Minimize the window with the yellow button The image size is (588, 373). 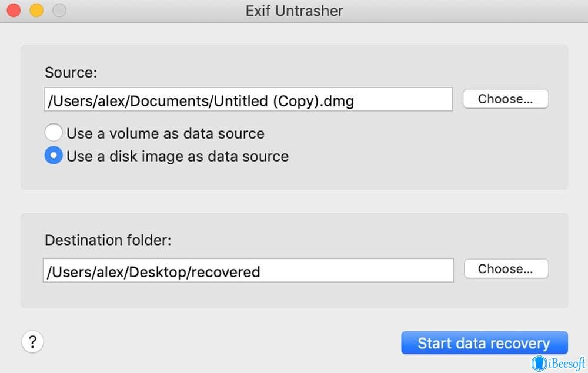coord(36,11)
